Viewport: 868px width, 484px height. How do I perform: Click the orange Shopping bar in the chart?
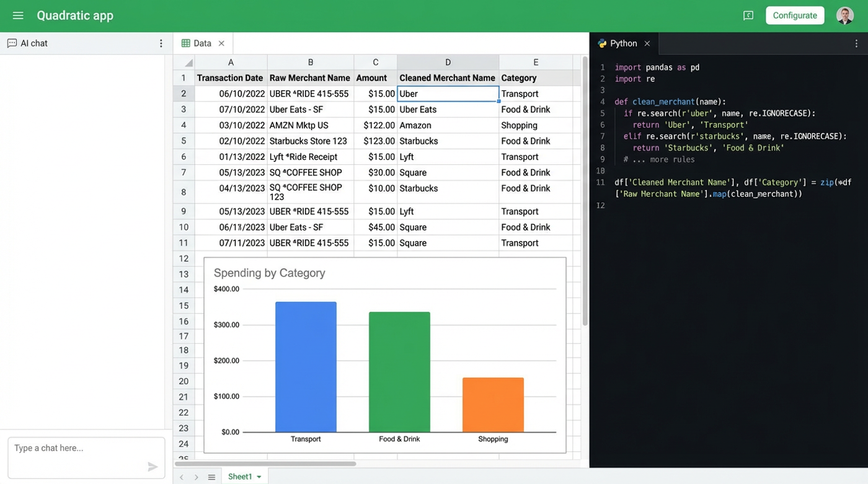[493, 405]
